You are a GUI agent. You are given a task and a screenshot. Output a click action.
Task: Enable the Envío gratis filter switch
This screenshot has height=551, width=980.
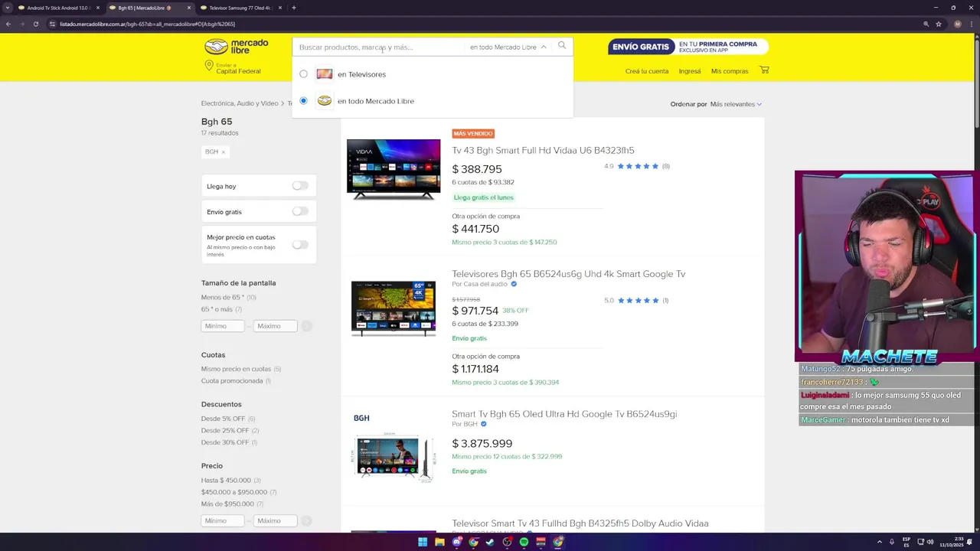[x=300, y=211]
